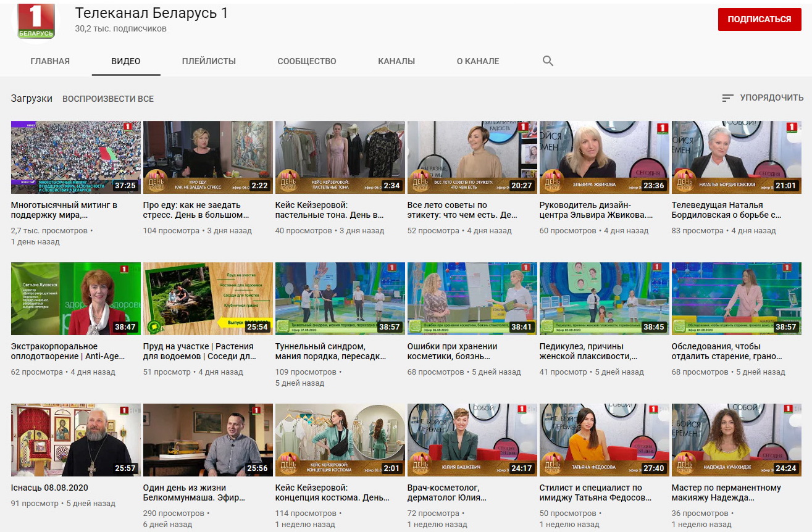Show the О КАНАЛЕ tab
The width and height of the screenshot is (812, 532).
tap(478, 61)
